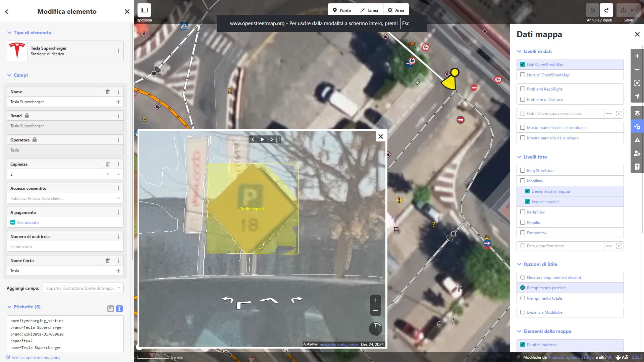Delete the Nome Corto field

[108, 261]
